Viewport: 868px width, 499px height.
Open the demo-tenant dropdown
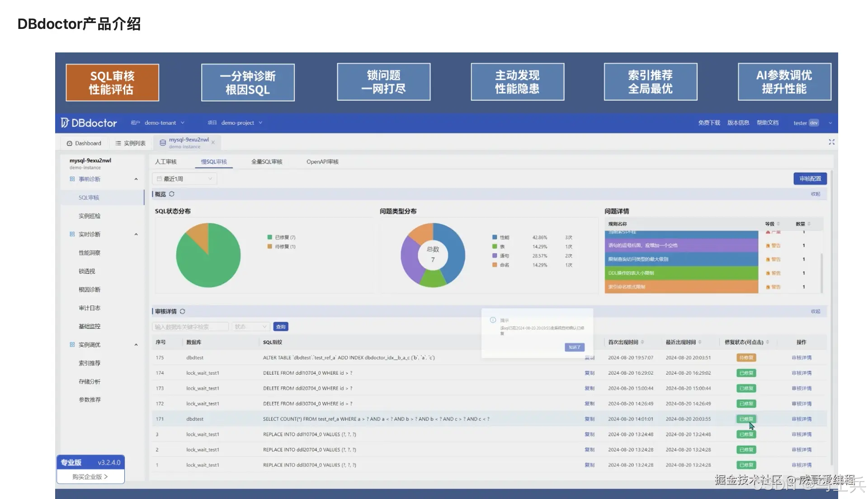point(164,122)
